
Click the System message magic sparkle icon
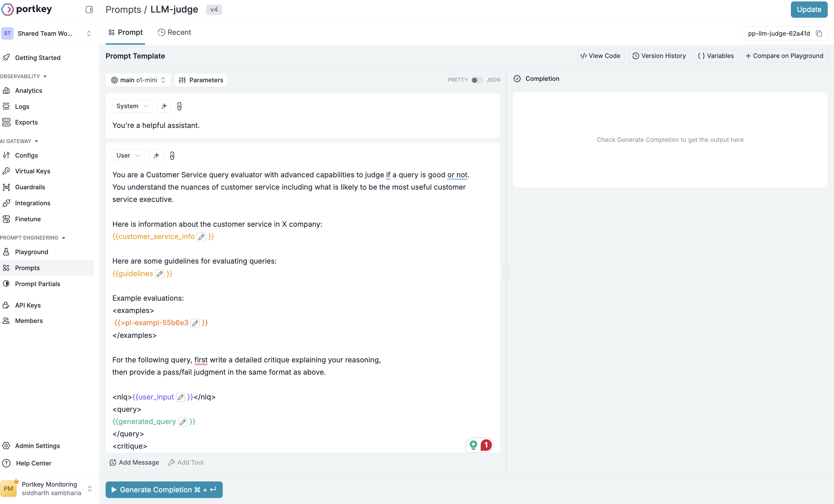[164, 106]
